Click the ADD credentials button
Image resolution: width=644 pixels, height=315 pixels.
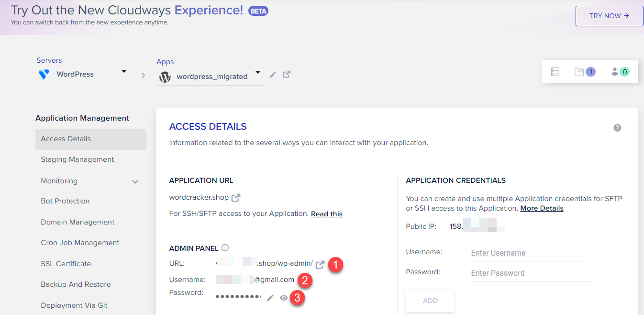[x=430, y=301]
